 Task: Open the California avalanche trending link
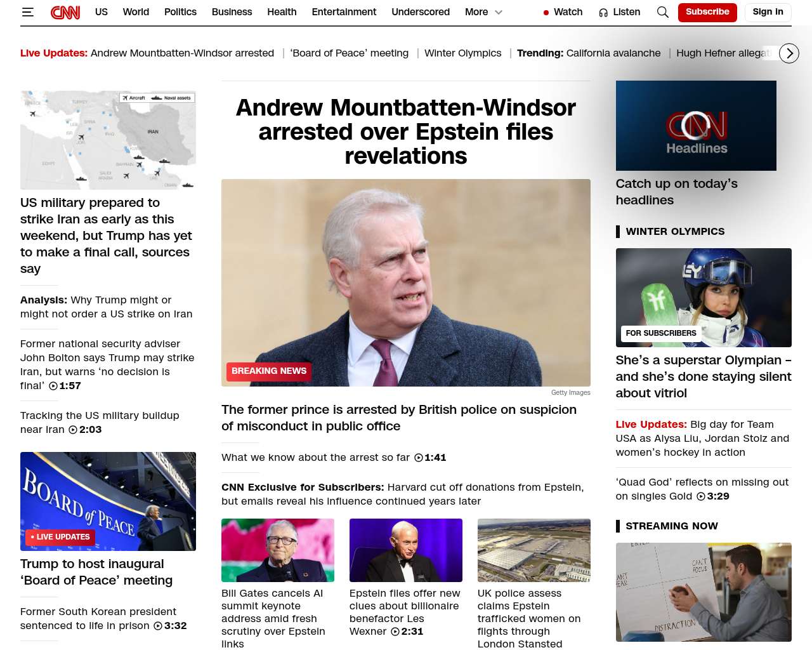click(613, 53)
